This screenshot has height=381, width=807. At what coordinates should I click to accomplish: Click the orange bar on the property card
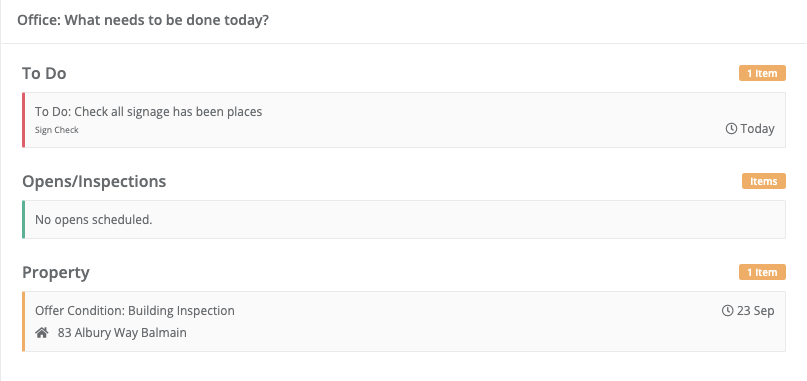(23, 322)
